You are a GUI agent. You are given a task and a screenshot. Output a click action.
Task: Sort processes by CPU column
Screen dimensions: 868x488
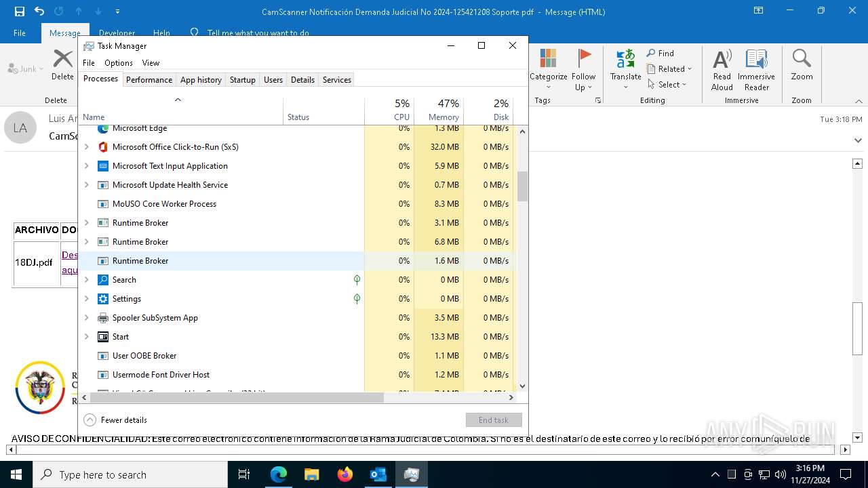[389, 110]
